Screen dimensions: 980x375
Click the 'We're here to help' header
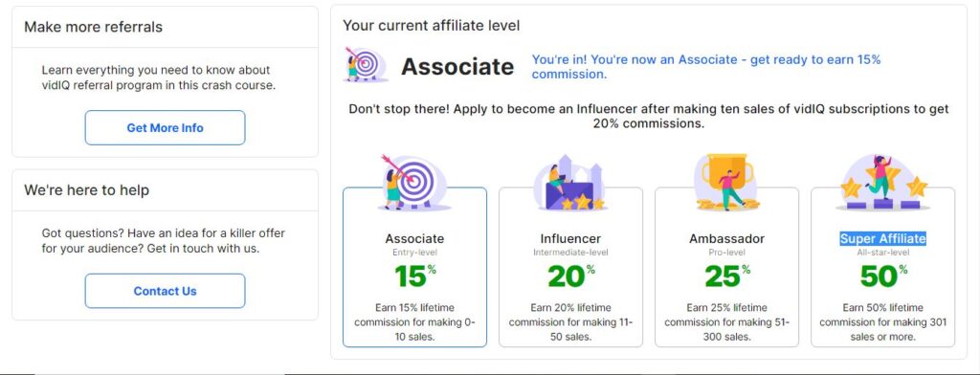86,190
